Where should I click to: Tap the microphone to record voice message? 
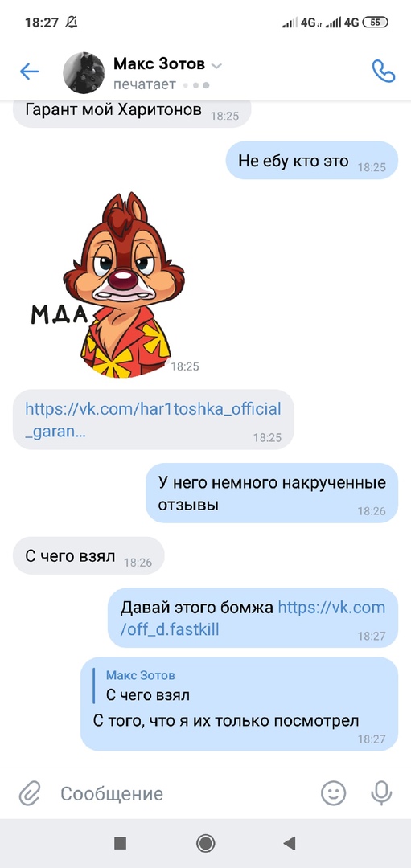(x=381, y=793)
